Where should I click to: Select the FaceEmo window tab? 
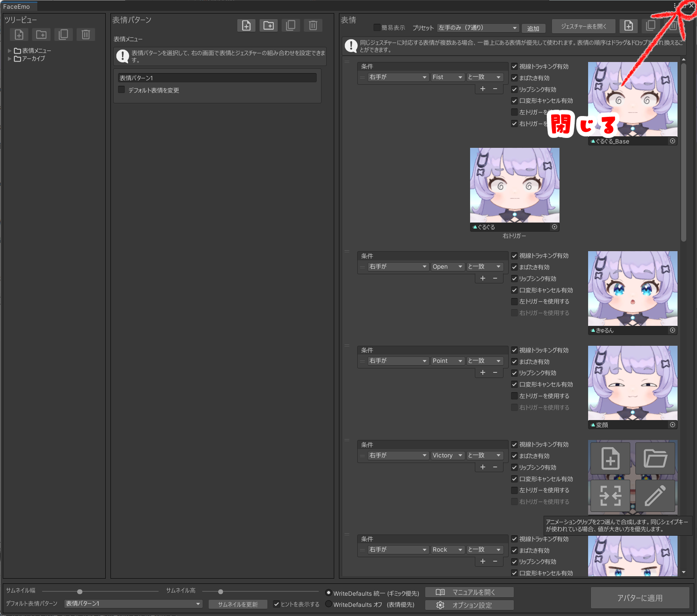click(x=17, y=7)
